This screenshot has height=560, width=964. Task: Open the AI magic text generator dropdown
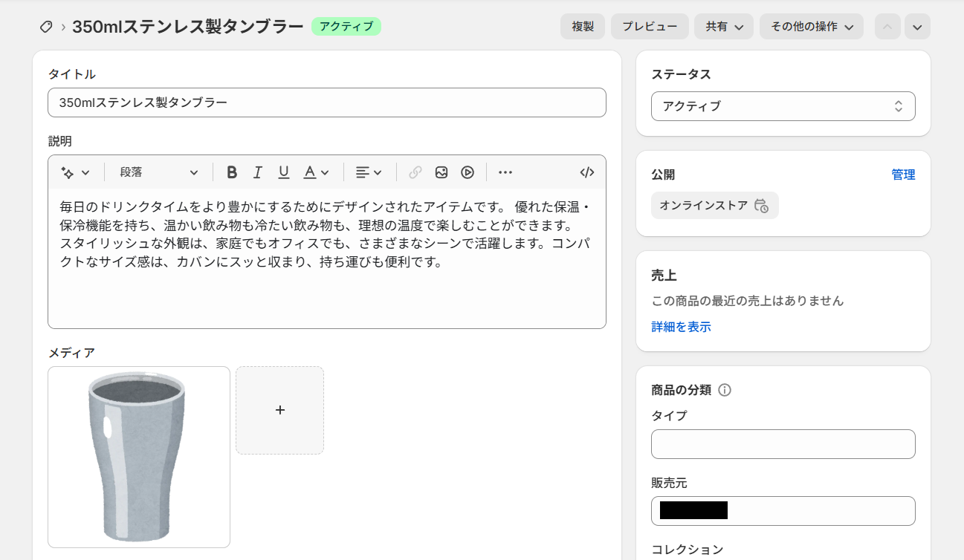tap(75, 172)
